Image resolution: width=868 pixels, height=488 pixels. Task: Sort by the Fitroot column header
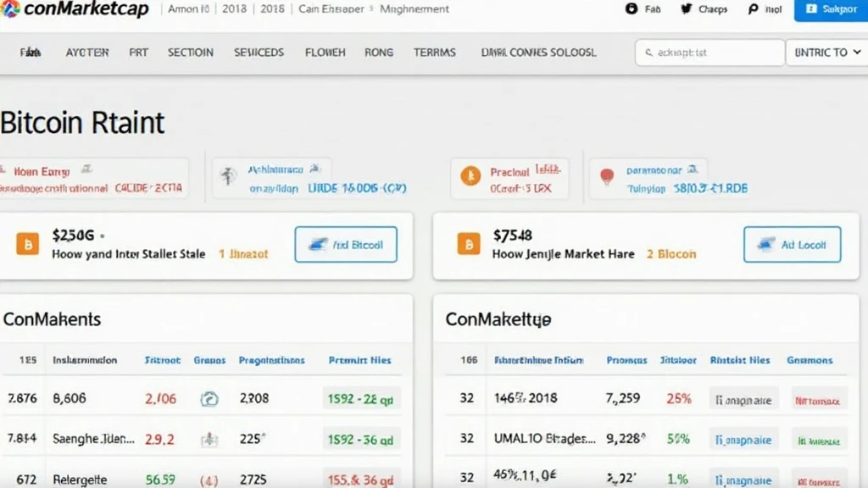(x=163, y=360)
